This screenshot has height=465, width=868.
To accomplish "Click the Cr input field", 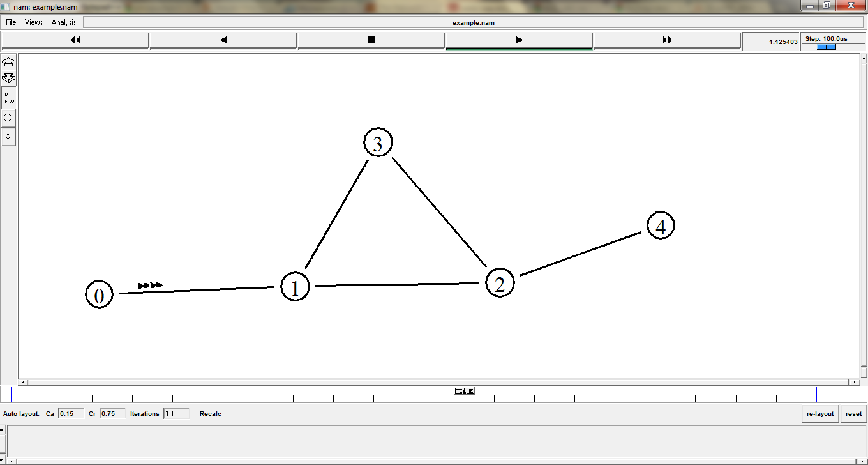I will (112, 413).
